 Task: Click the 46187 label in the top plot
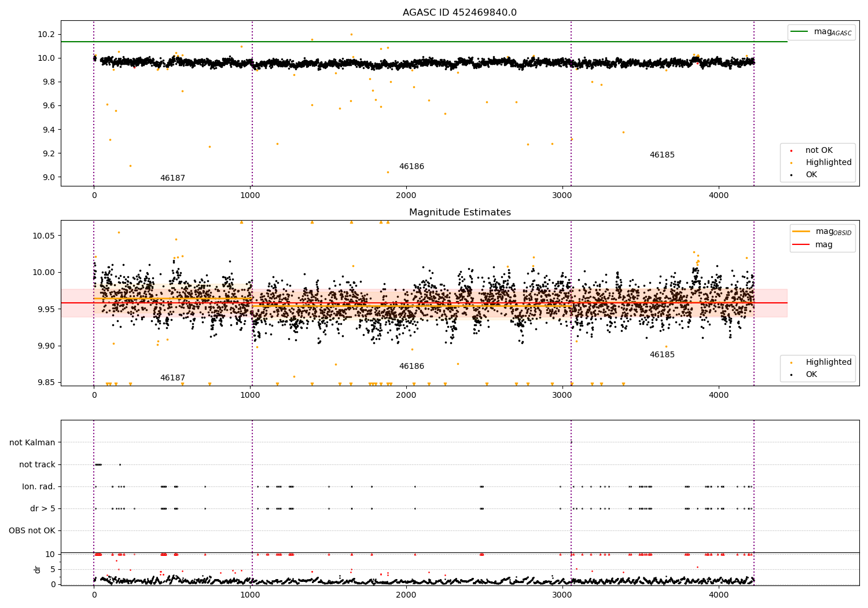tap(172, 178)
